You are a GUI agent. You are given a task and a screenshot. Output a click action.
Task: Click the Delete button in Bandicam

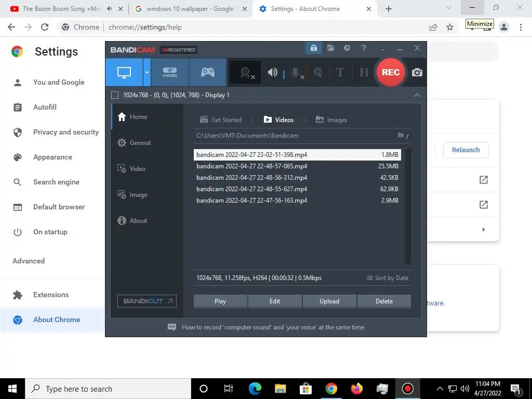pyautogui.click(x=384, y=301)
